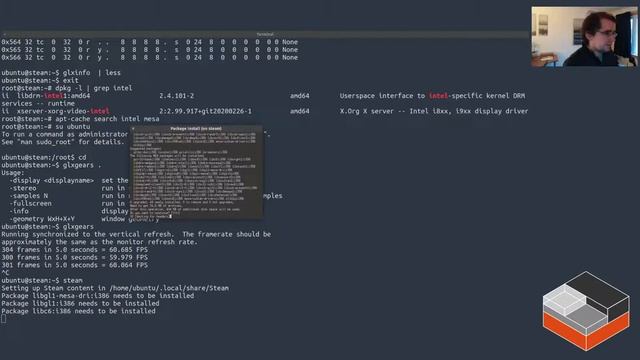Click the 'glxgears .' command line
The width and height of the screenshot is (640, 360).
pos(51,165)
